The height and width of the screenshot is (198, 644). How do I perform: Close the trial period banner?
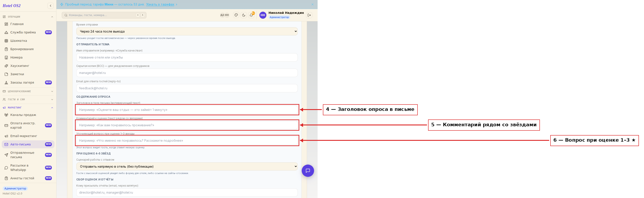click(312, 4)
